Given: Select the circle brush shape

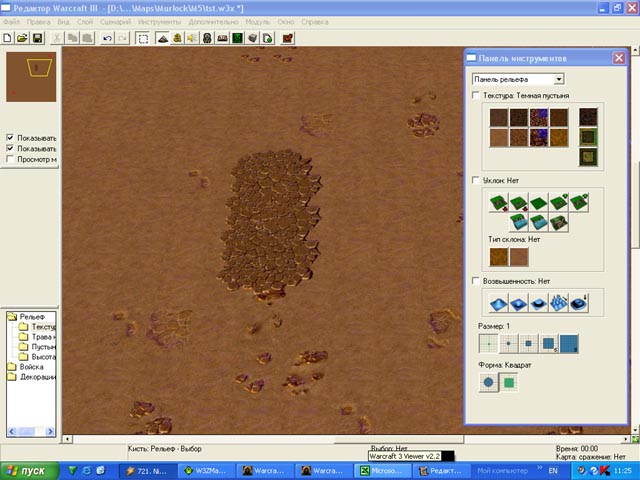Looking at the screenshot, I should click(x=490, y=383).
